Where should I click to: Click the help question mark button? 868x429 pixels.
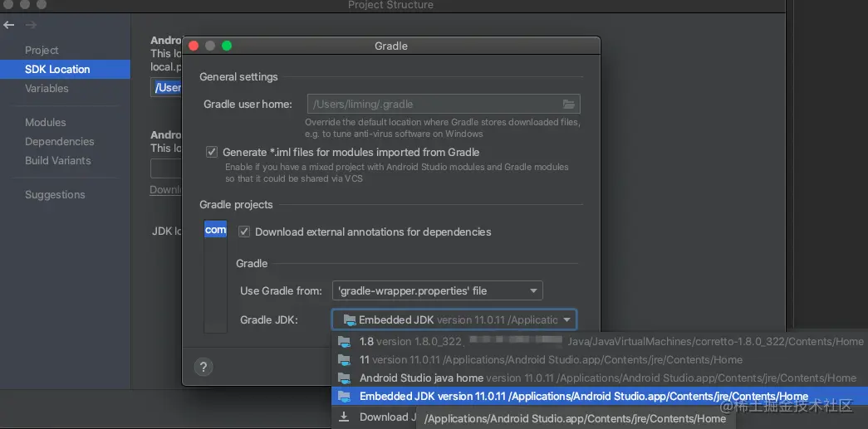[x=204, y=367]
